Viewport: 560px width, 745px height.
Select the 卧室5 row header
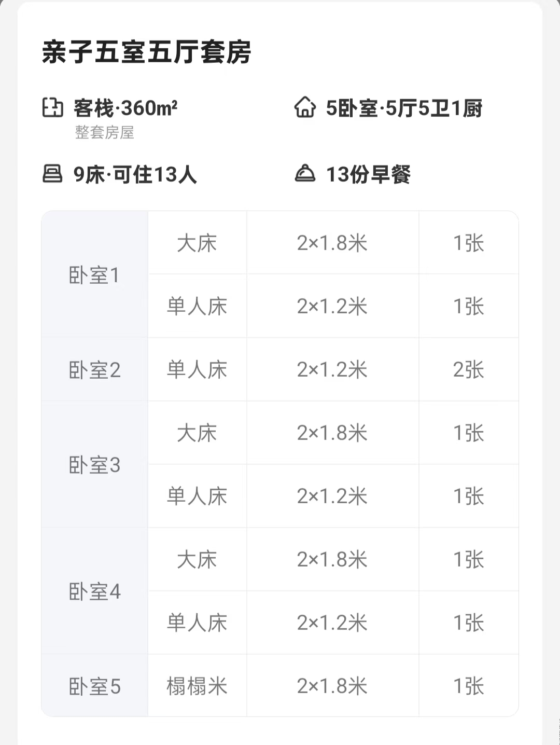pyautogui.click(x=94, y=686)
